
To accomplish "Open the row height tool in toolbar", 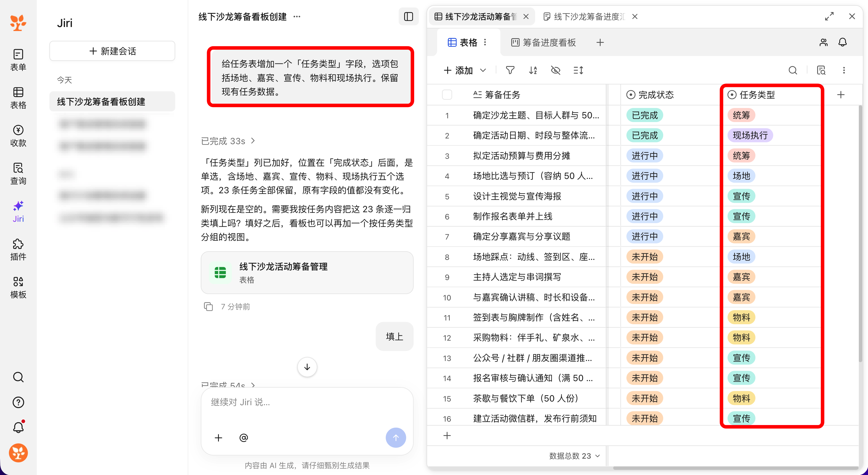I will point(578,70).
